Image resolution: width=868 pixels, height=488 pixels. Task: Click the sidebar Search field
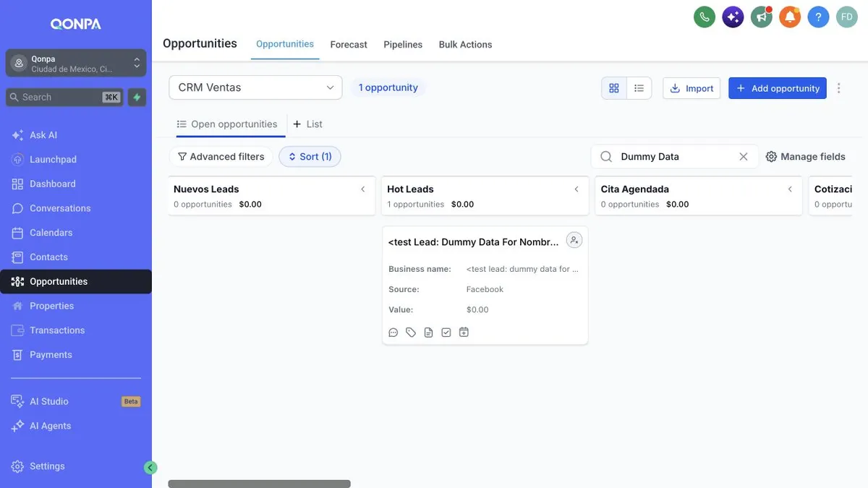point(65,97)
